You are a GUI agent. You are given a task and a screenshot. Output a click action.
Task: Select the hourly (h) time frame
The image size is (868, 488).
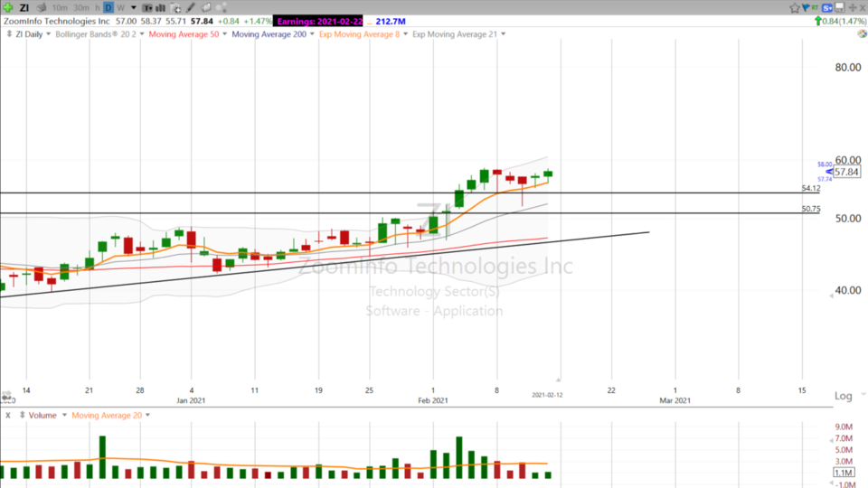point(98,8)
